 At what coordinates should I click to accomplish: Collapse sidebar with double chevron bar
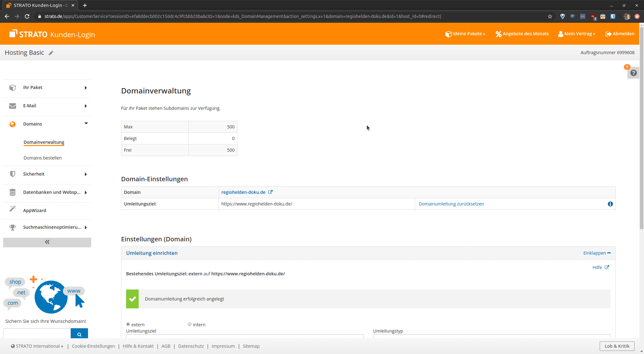point(47,242)
